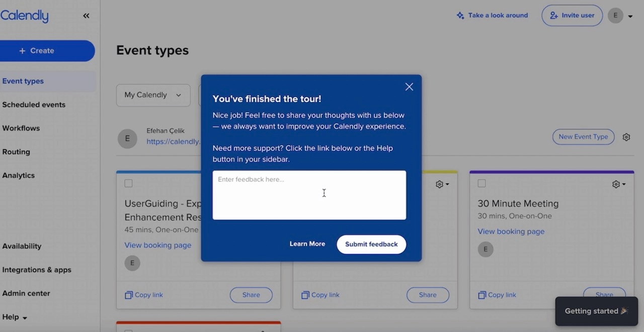Submit feedback in the tour dialog
Screen dimensions: 644x332
pyautogui.click(x=371, y=244)
